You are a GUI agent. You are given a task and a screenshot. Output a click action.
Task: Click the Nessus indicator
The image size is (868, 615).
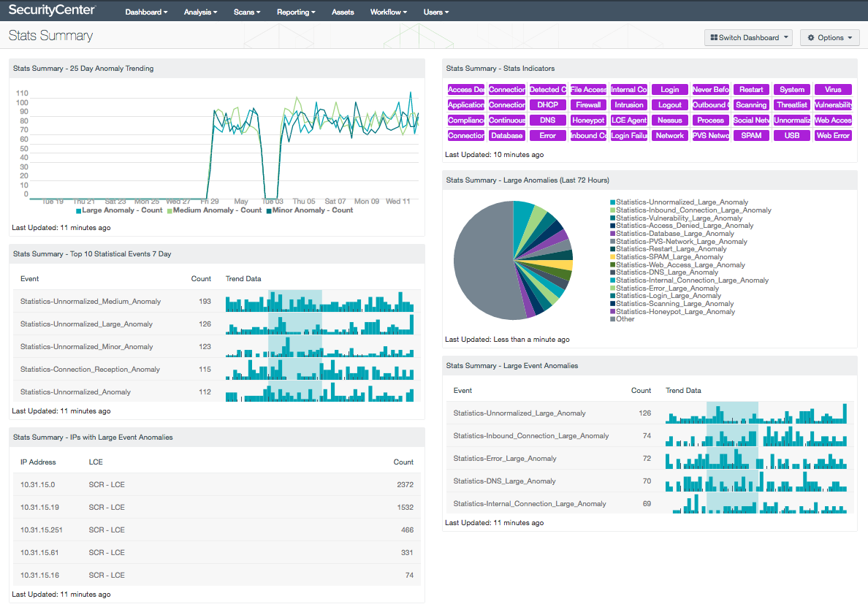(670, 120)
